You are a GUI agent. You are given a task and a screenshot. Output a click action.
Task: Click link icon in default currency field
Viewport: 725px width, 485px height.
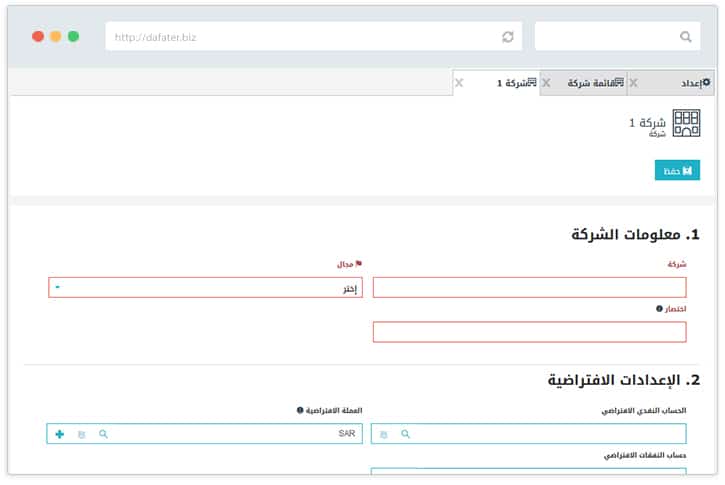(x=81, y=434)
